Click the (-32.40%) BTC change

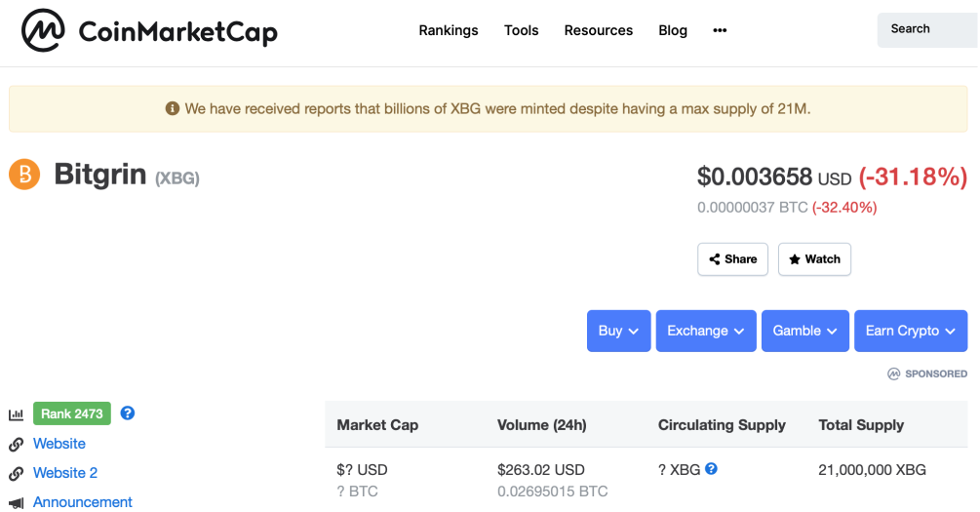844,208
